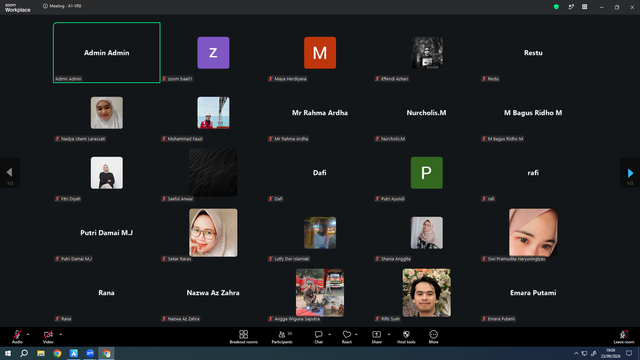640x360 pixels.
Task: Click the name label Effendi Azhari
Action: click(x=394, y=79)
